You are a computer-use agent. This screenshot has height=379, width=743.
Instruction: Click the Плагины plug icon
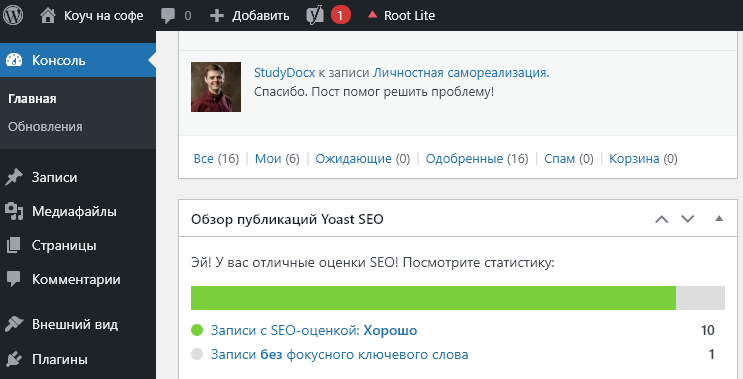[x=14, y=359]
